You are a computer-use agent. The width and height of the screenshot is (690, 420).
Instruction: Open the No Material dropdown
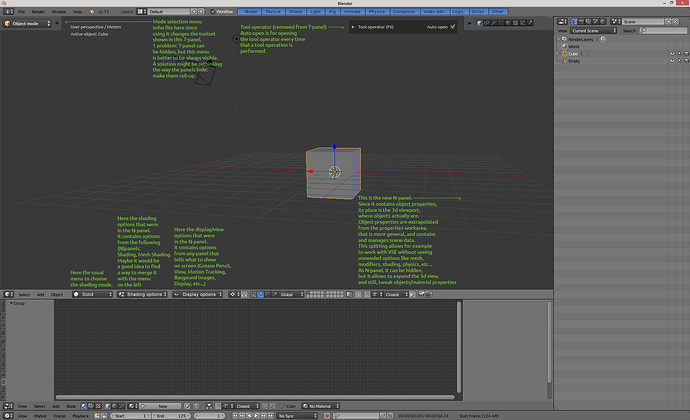(320, 406)
